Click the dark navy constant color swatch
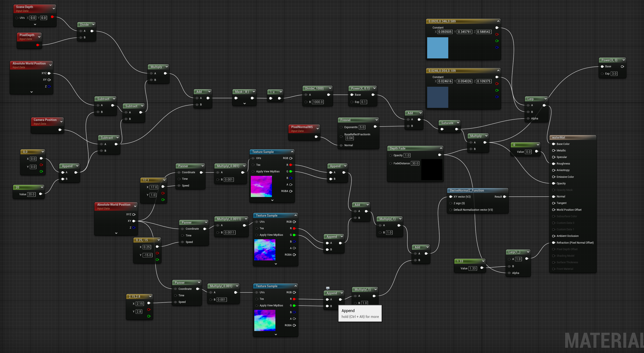Image resolution: width=644 pixels, height=353 pixels. tap(438, 97)
